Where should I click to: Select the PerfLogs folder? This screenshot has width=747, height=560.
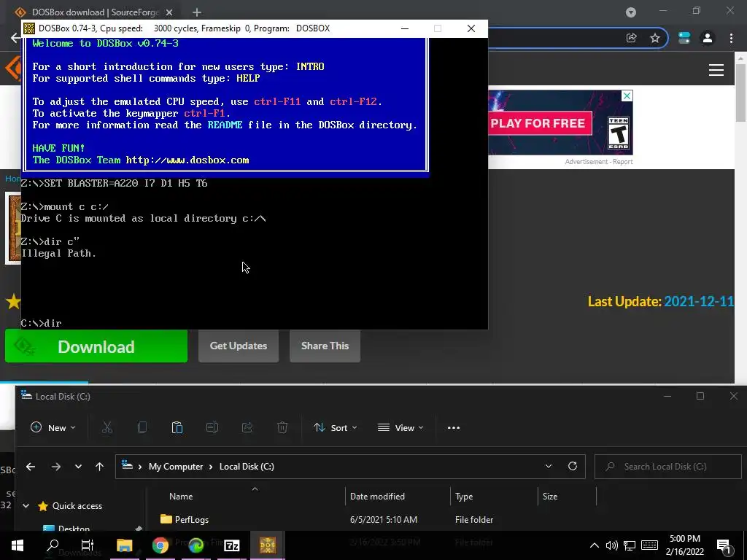click(192, 519)
